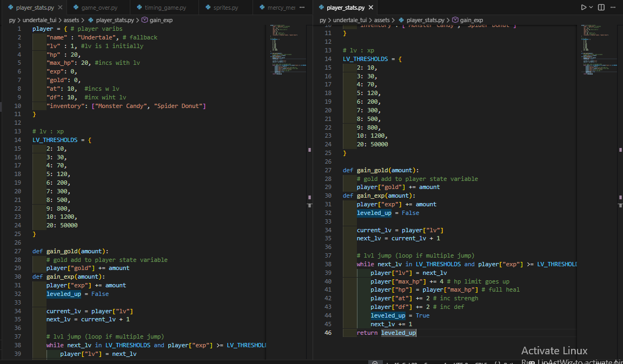Close player_stats.py tab in right editor group
The height and width of the screenshot is (364, 623).
(370, 8)
